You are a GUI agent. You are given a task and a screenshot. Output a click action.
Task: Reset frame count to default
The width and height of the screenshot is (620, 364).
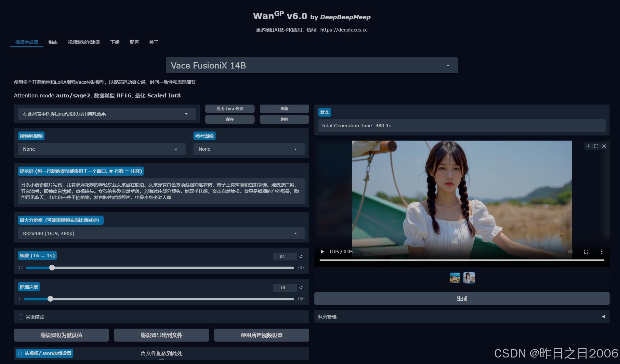click(x=301, y=257)
